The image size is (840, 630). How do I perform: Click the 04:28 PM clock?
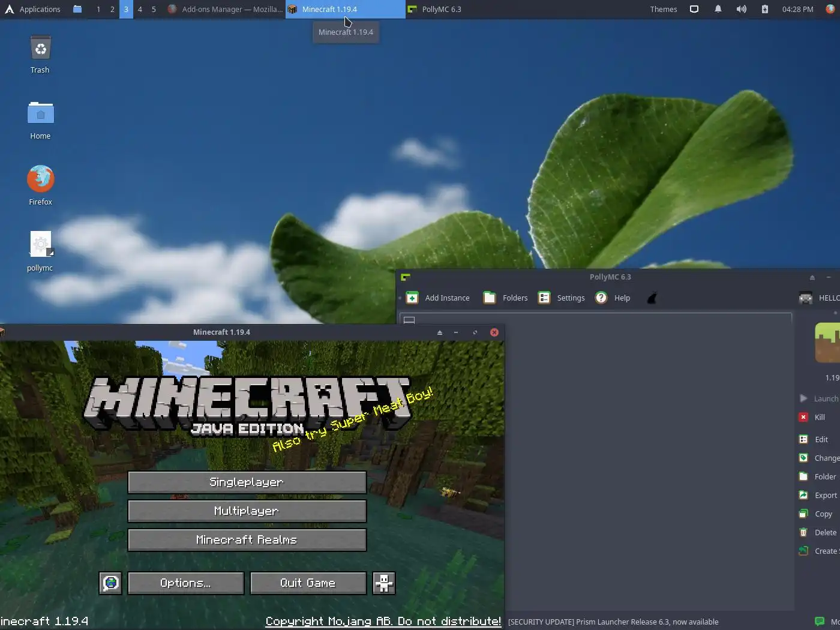coord(798,9)
